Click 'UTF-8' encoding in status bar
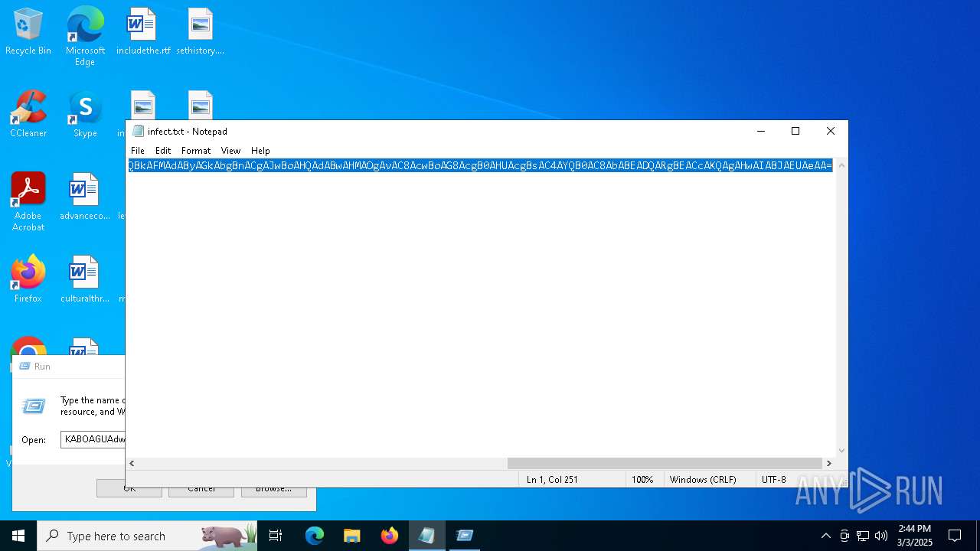The height and width of the screenshot is (551, 980). [774, 480]
